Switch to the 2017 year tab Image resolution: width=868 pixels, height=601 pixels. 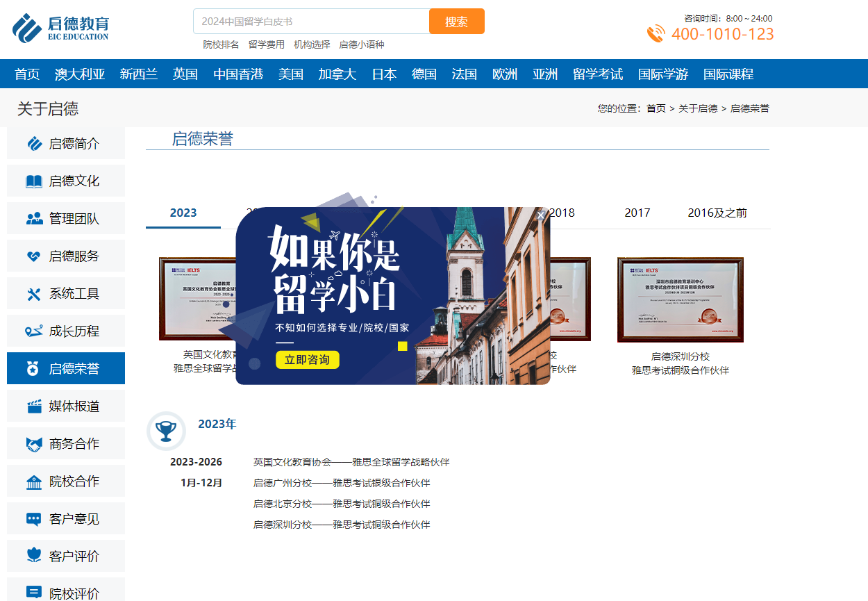coord(637,213)
